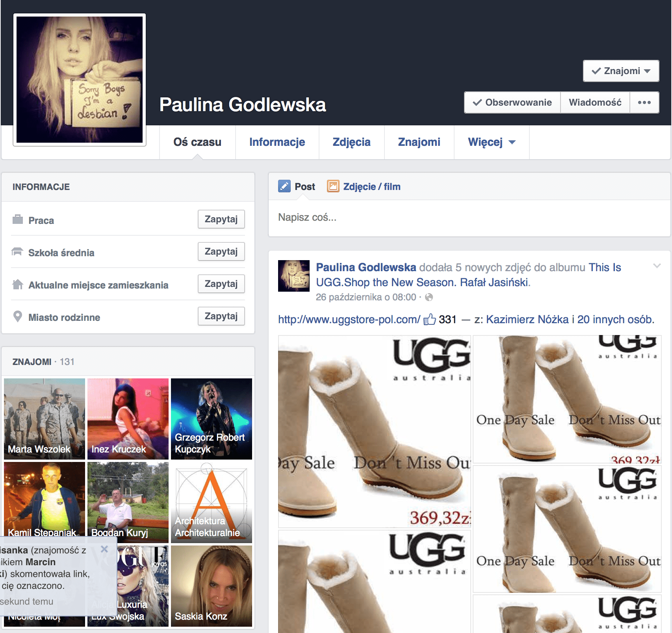Click the INFORMACJE section heading
672x633 pixels.
(x=41, y=187)
